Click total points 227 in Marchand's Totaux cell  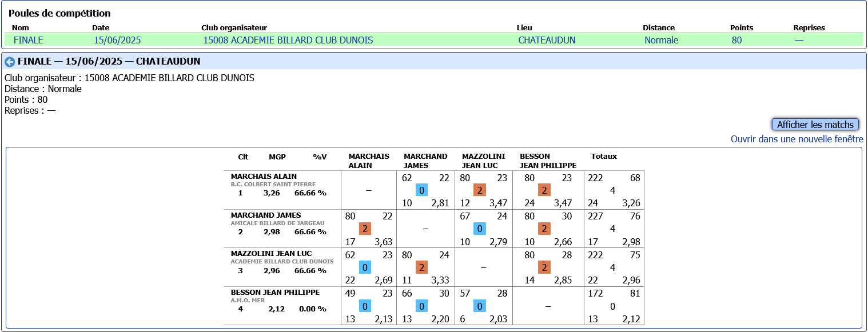(x=596, y=217)
